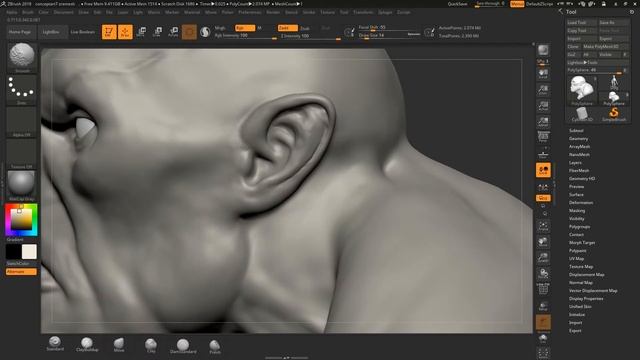This screenshot has width=640, height=360.
Task: Expand the Geometry subpalette
Action: 578,139
